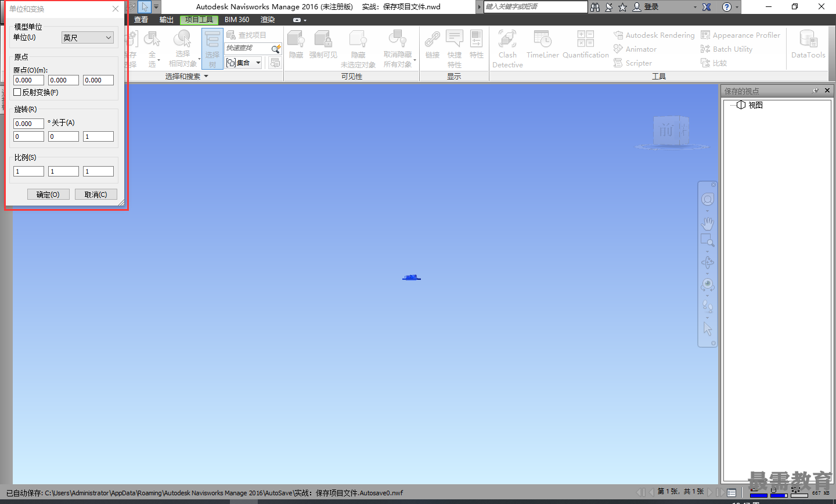
Task: Open the Clash Detective tool
Action: click(x=507, y=49)
